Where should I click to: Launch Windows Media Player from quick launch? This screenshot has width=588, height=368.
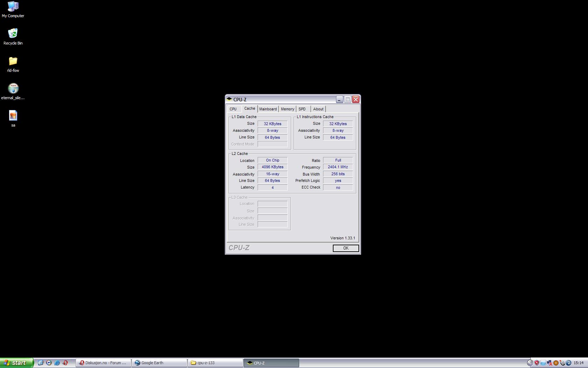49,363
